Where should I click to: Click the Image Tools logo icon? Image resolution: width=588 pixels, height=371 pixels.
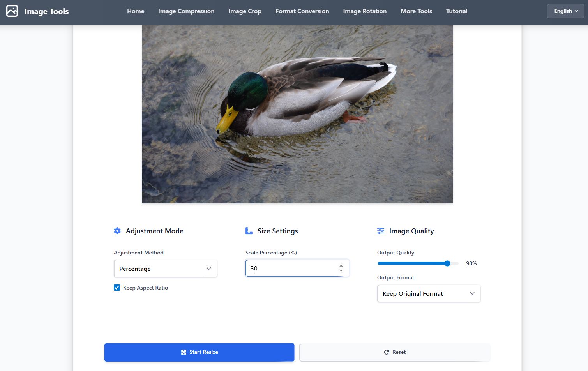coord(12,11)
